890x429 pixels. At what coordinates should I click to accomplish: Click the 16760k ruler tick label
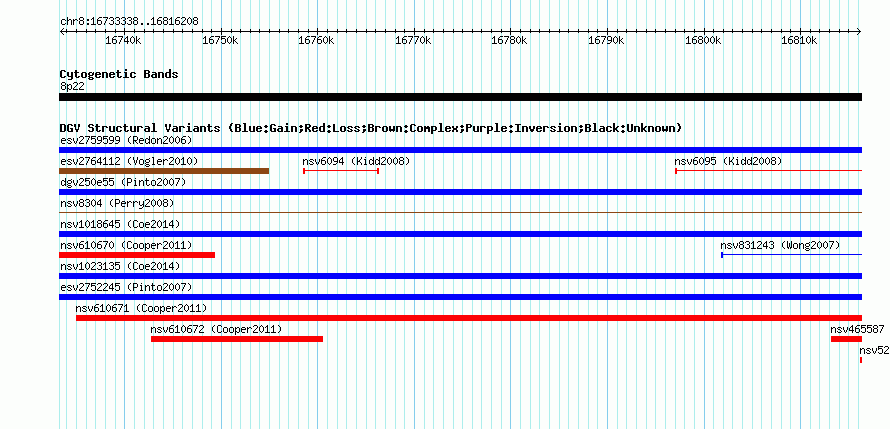tap(317, 40)
